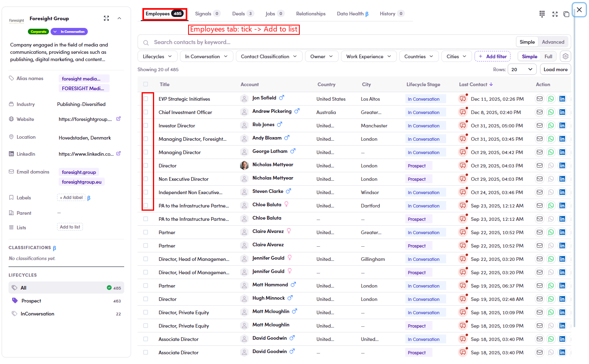The height and width of the screenshot is (364, 589).
Task: Open website external link icon
Action: pos(119,119)
